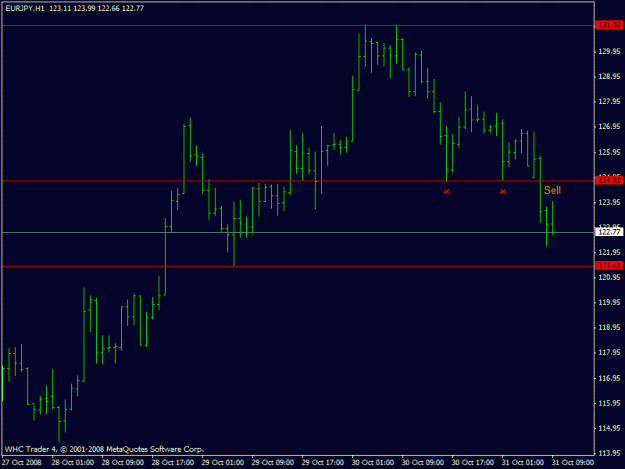The width and height of the screenshot is (625, 469).
Task: Click 128.95 on the price axis
Action: tap(609, 77)
